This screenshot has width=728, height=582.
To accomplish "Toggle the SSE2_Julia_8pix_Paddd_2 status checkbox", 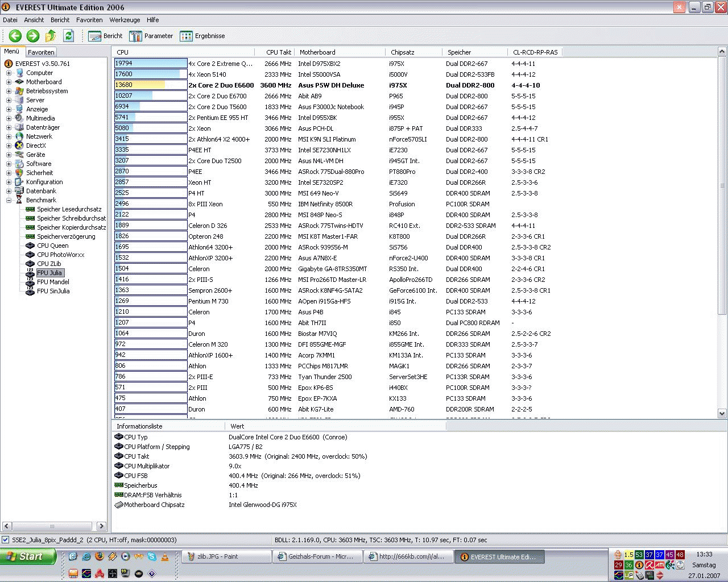I will (5, 540).
